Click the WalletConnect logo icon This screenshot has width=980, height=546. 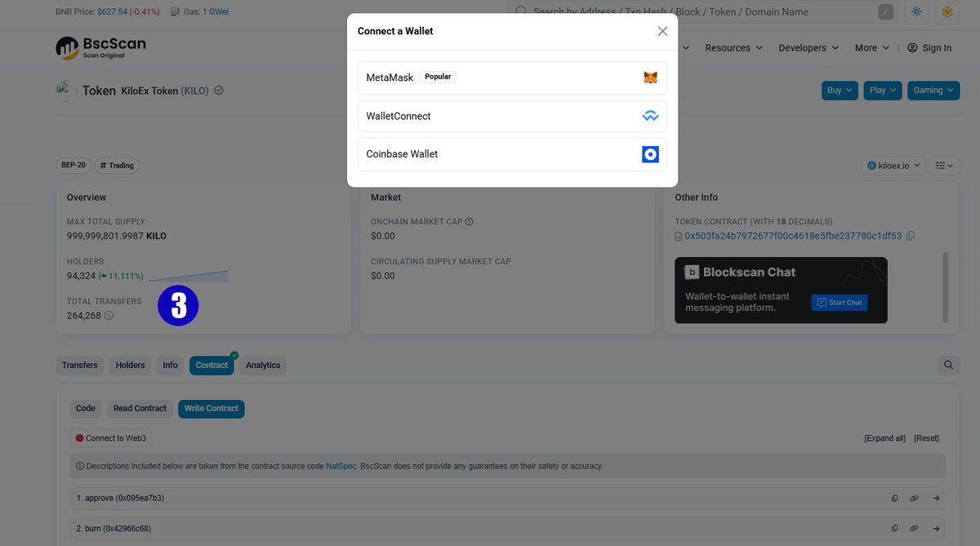pos(650,117)
